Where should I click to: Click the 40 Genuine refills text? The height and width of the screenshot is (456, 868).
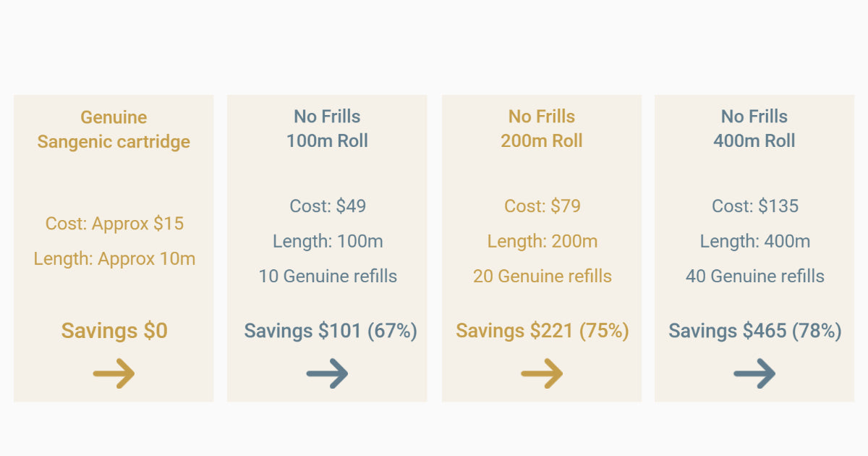point(755,276)
